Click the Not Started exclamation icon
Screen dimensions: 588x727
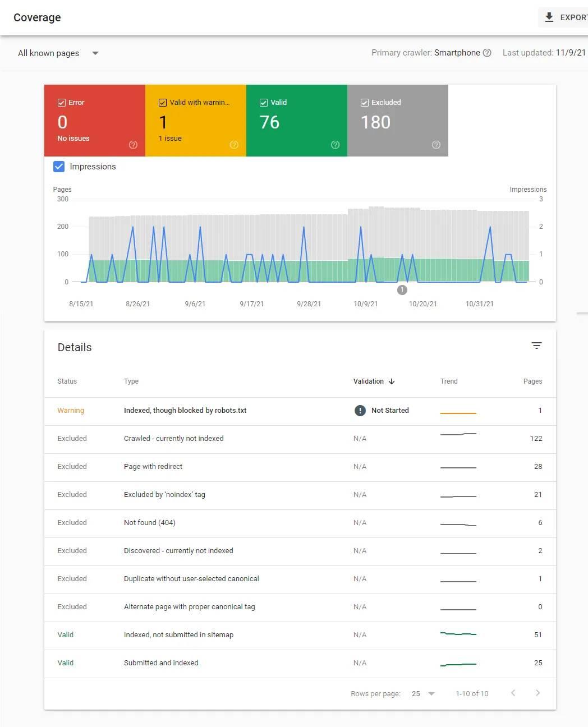click(x=360, y=411)
